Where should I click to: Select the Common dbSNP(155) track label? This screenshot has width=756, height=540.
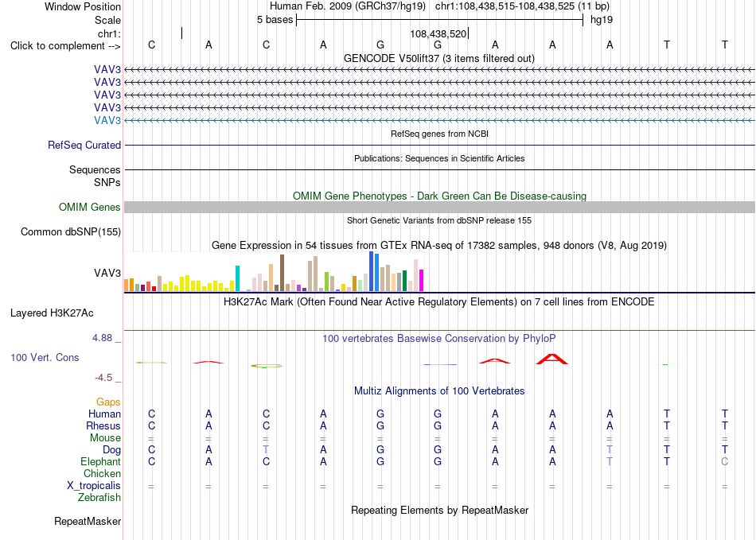click(x=71, y=231)
